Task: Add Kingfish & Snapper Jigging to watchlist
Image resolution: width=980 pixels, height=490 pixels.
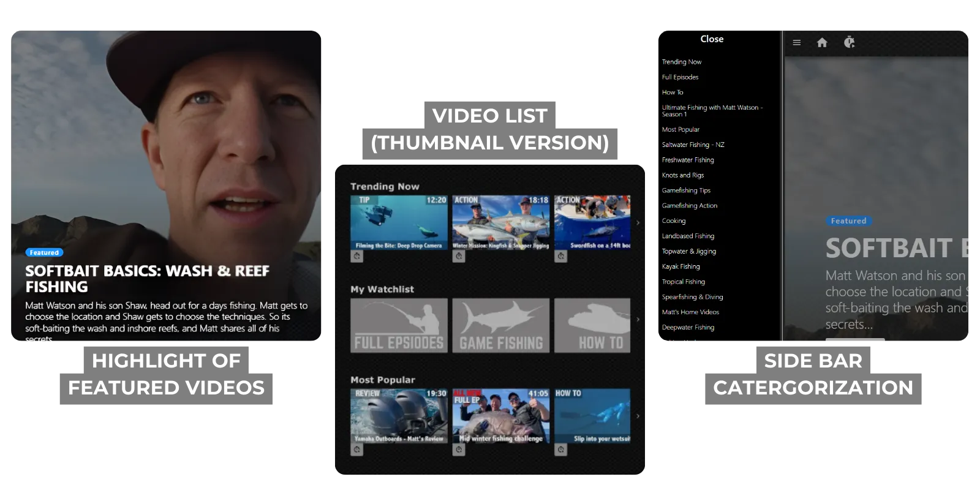Action: click(459, 257)
